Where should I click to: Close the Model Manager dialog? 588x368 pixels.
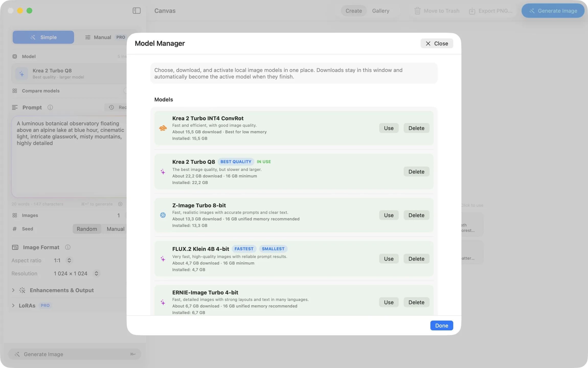437,44
